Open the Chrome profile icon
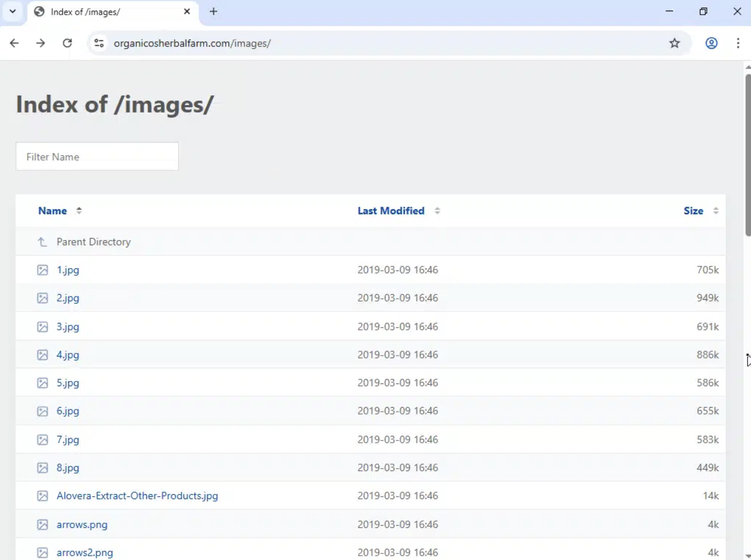The height and width of the screenshot is (560, 751). click(x=711, y=43)
